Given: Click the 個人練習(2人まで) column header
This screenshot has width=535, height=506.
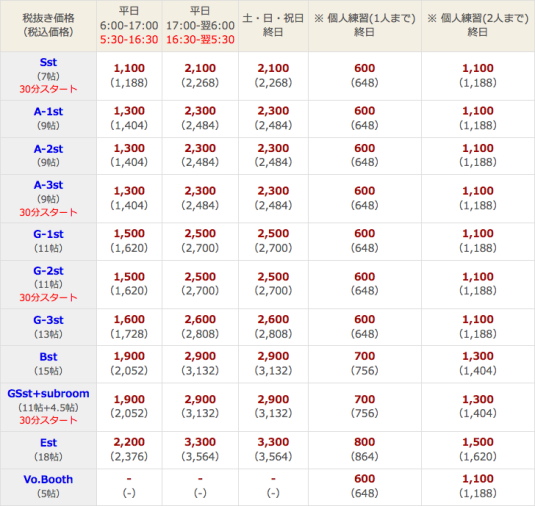Looking at the screenshot, I should point(478,26).
